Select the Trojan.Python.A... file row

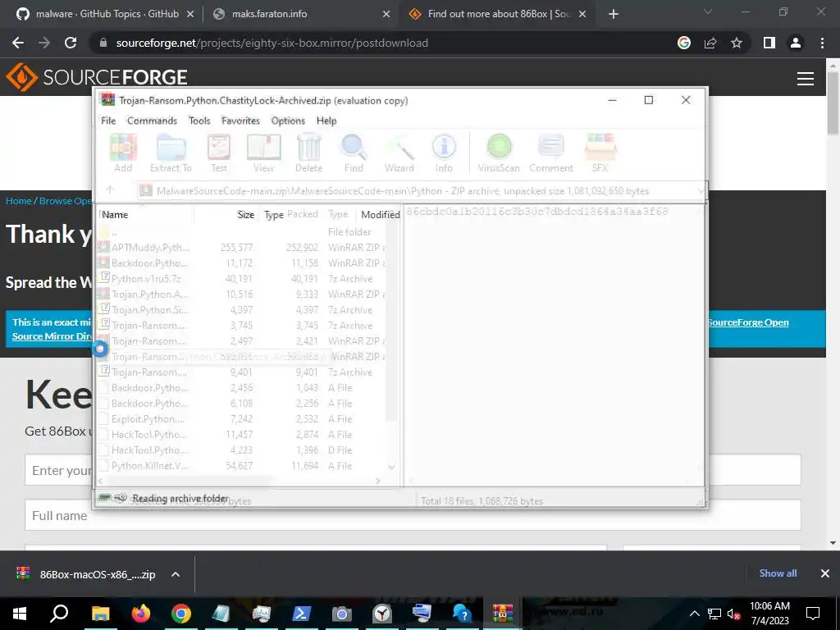pos(241,294)
